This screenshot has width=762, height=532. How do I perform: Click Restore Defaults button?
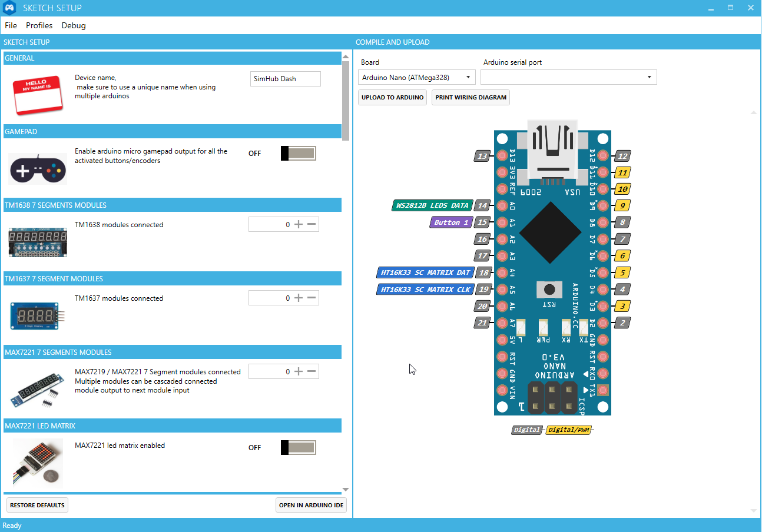pyautogui.click(x=37, y=505)
